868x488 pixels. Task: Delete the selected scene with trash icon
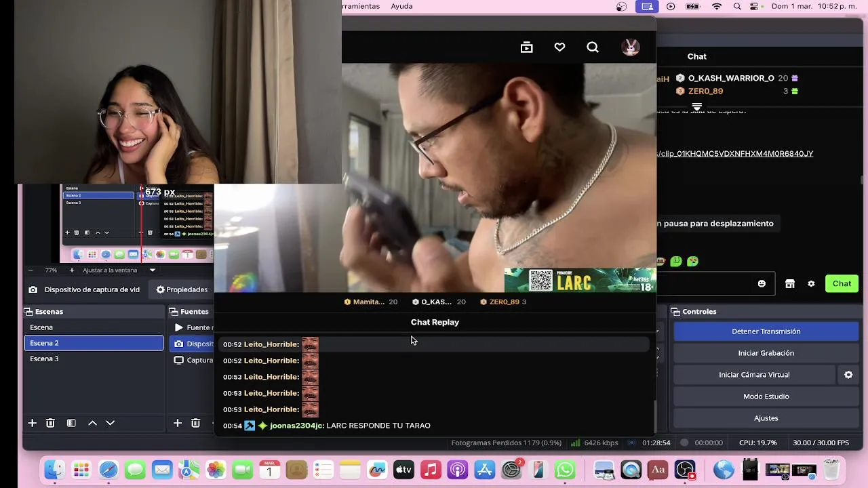pyautogui.click(x=50, y=423)
